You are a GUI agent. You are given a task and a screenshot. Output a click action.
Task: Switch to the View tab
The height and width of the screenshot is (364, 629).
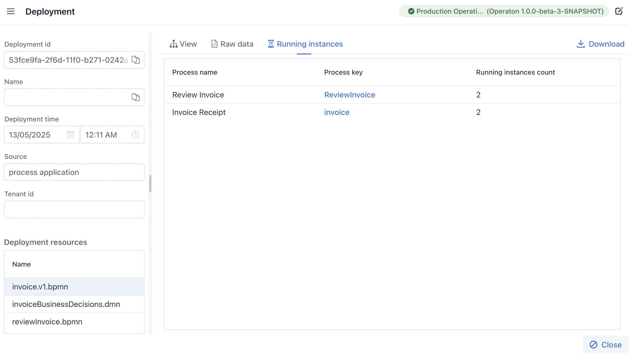183,44
